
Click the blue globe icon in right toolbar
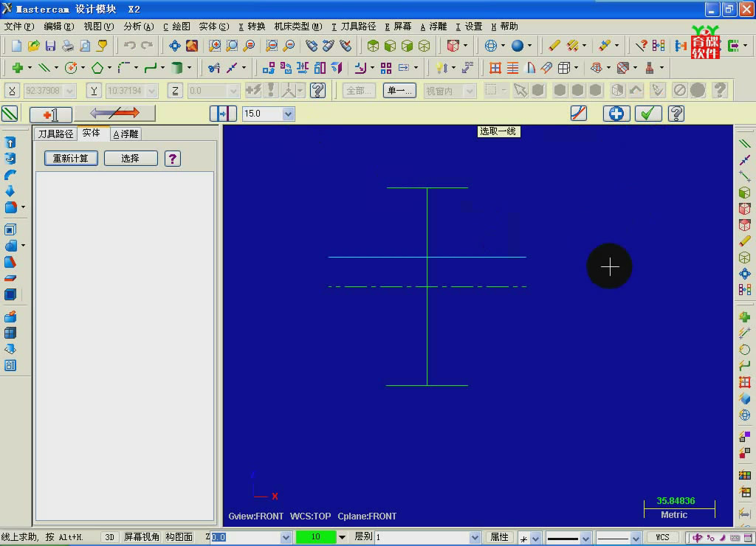click(745, 415)
